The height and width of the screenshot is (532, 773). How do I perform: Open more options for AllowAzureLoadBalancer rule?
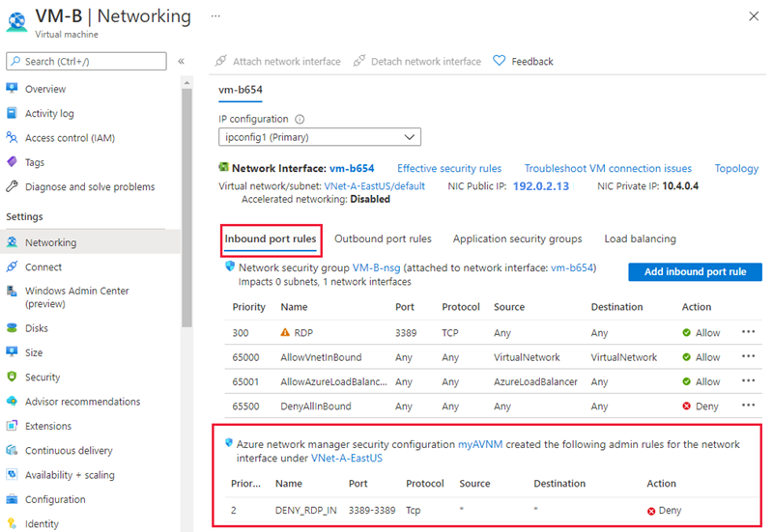[x=748, y=380]
